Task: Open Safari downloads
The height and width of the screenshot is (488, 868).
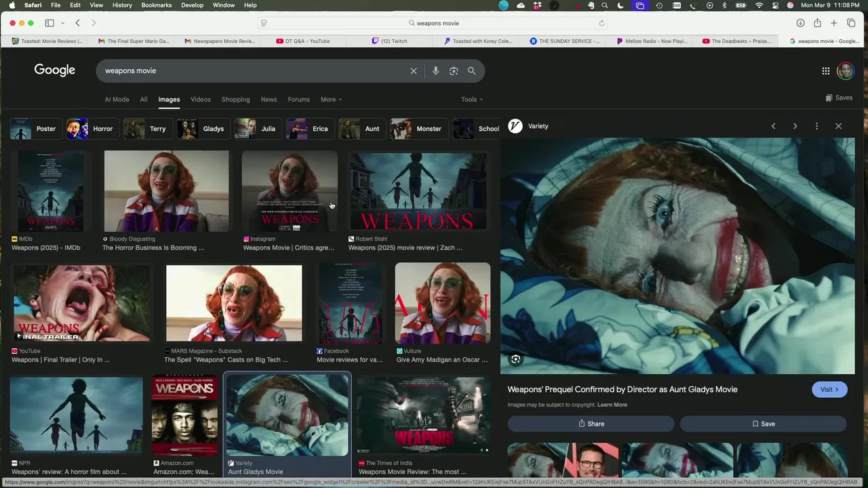Action: (x=800, y=23)
